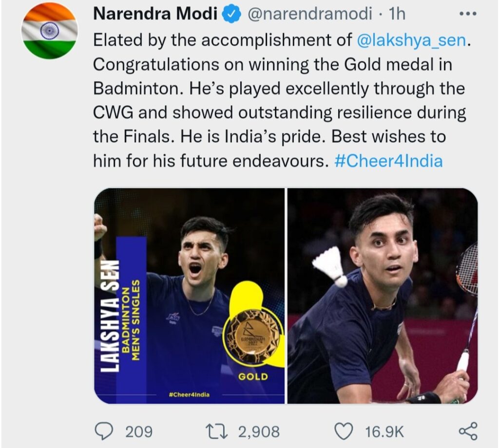Click the retweet arrows icon
499x448 pixels.
pos(216,432)
